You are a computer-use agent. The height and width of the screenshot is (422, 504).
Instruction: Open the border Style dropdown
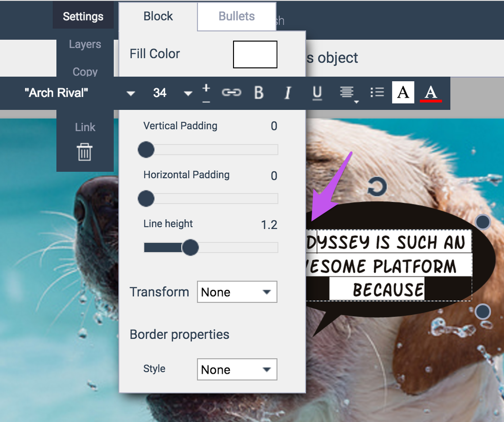coord(237,370)
